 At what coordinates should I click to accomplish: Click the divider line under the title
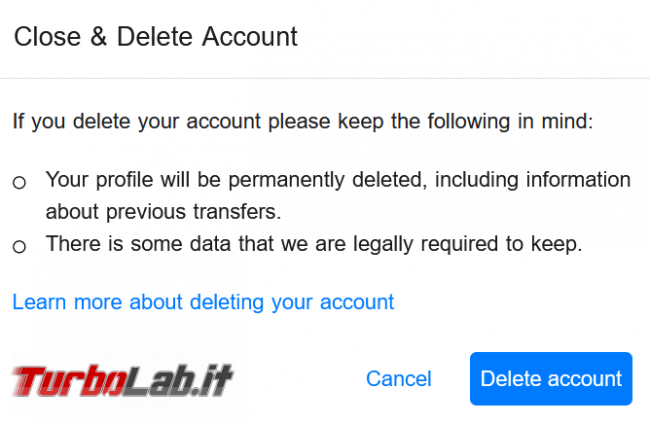[x=325, y=78]
